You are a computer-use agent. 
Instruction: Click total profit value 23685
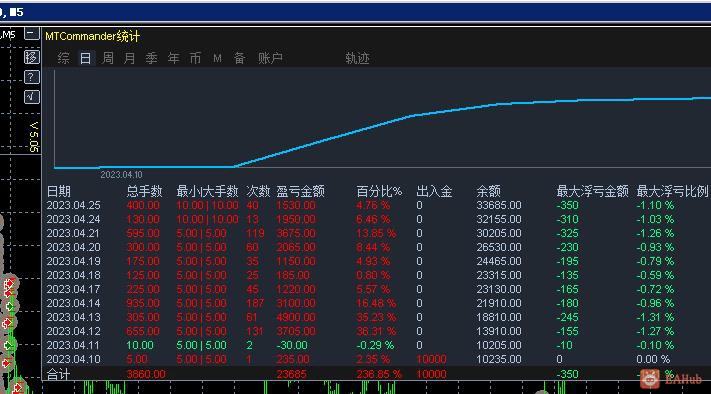[x=292, y=375]
